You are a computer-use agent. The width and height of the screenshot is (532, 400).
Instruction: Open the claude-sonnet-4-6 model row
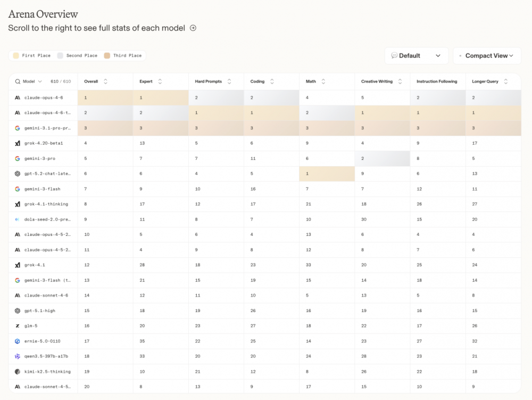tap(46, 295)
